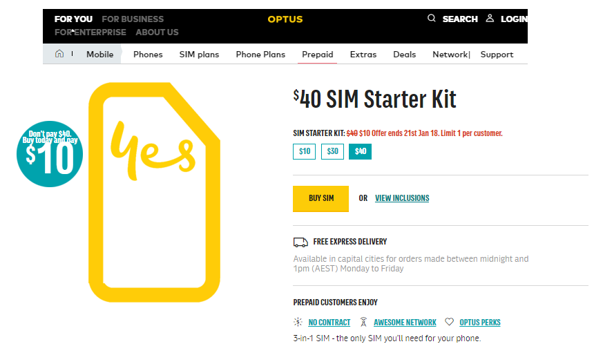Click the search magnifier icon

pos(432,18)
